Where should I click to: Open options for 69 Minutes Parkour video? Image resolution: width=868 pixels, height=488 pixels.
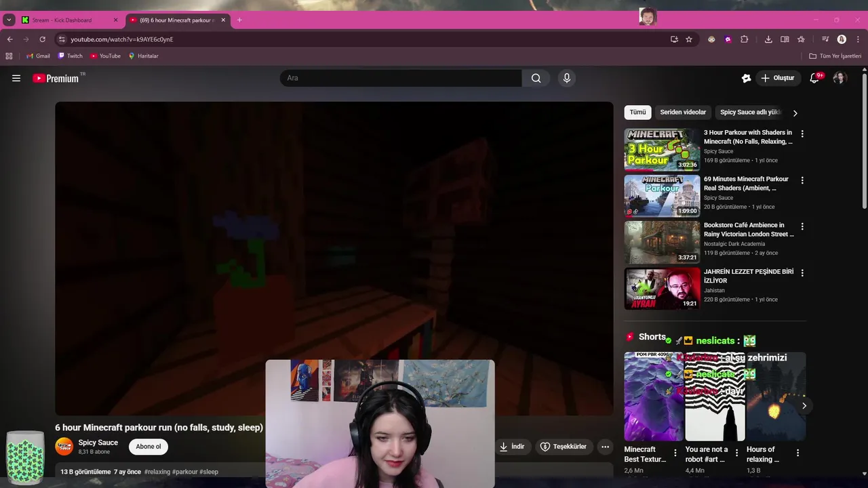click(x=802, y=180)
